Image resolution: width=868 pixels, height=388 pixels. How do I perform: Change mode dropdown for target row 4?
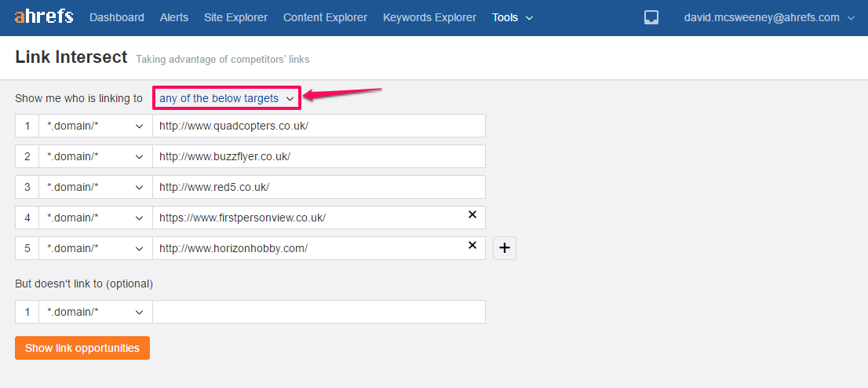click(x=95, y=218)
